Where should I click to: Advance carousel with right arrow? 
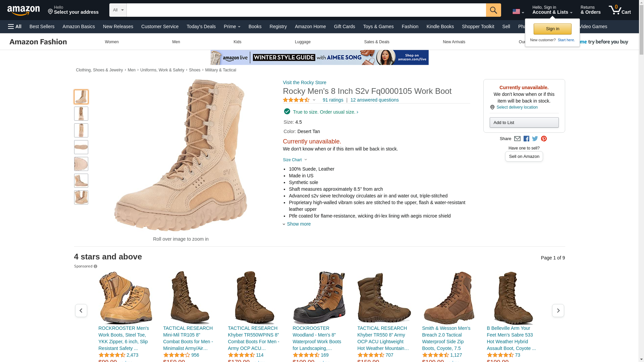click(558, 311)
